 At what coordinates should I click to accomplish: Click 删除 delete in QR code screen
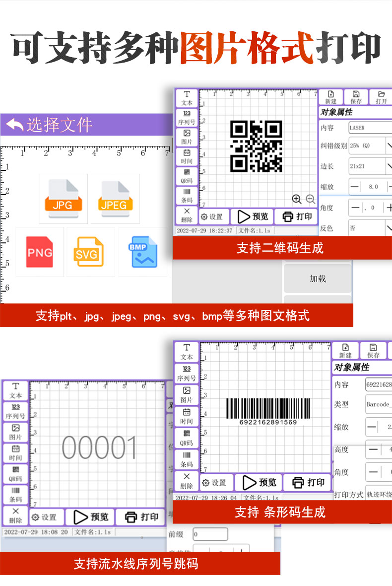click(x=187, y=215)
